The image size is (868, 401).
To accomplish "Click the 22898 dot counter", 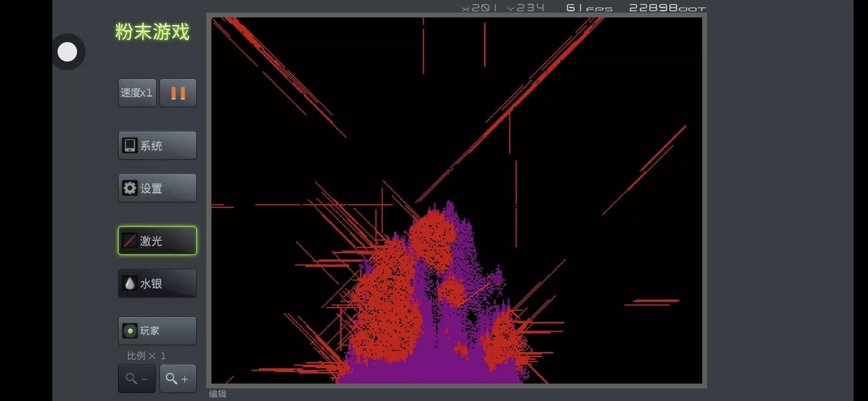I will pos(667,8).
